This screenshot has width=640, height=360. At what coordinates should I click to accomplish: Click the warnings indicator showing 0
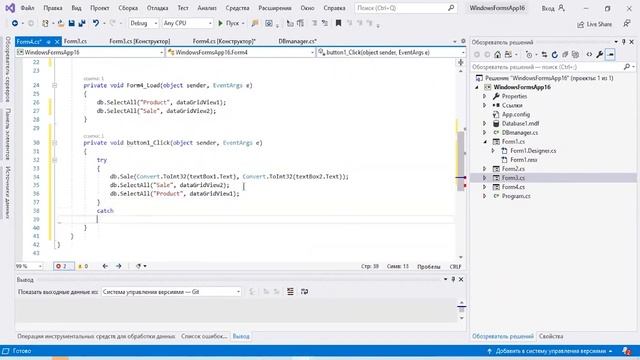pos(83,266)
